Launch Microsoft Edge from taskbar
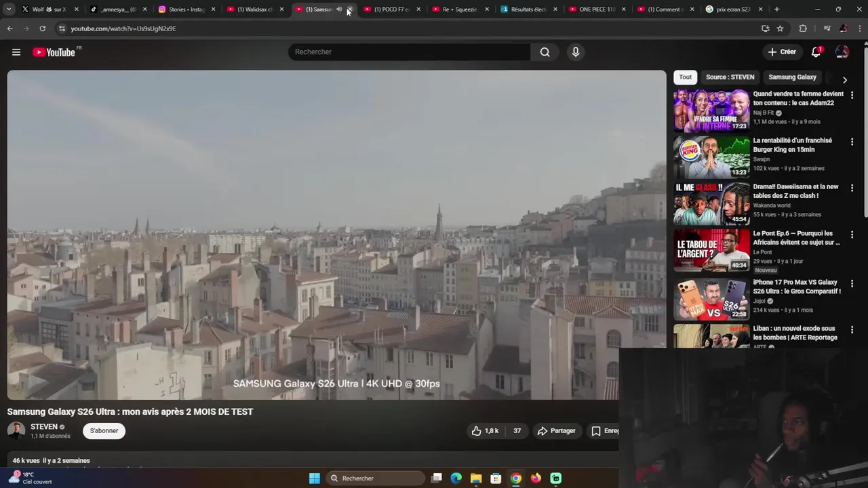The height and width of the screenshot is (488, 868). (x=456, y=479)
